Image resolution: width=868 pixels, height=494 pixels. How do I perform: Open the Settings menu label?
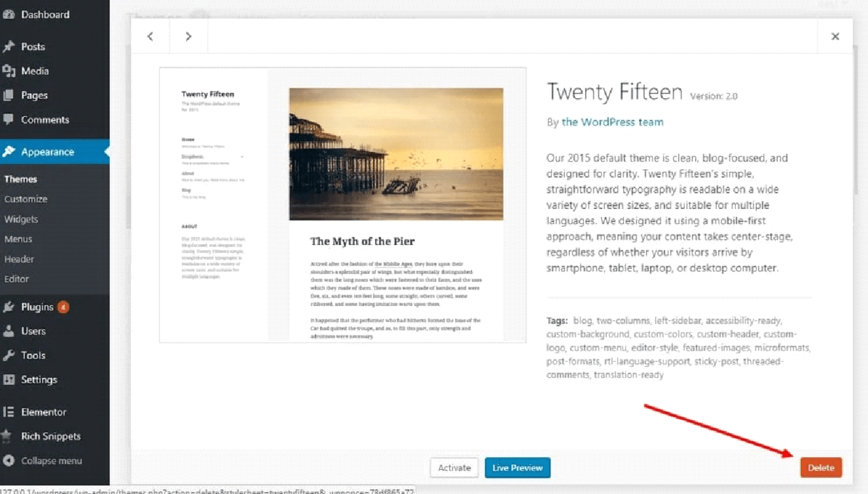pos(39,379)
